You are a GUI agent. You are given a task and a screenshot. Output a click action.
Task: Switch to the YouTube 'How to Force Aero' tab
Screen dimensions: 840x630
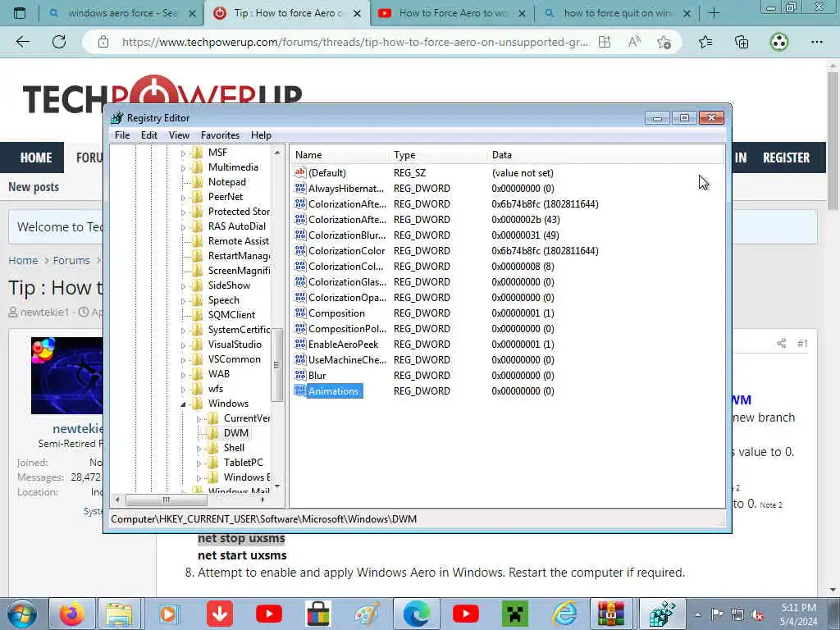point(451,13)
